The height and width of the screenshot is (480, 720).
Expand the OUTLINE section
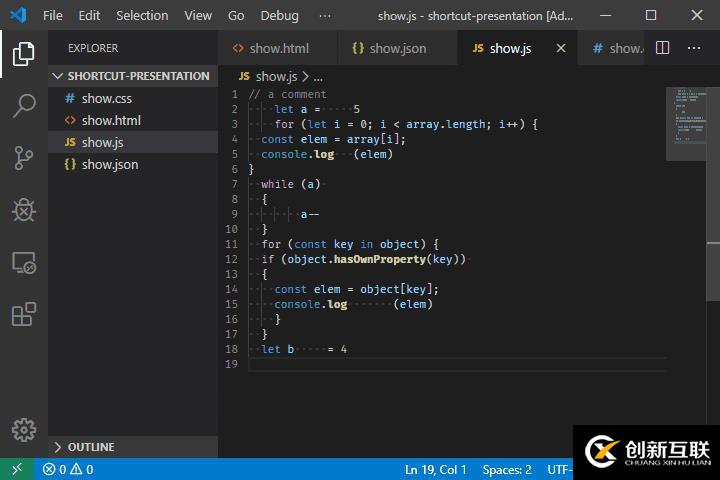[133, 447]
